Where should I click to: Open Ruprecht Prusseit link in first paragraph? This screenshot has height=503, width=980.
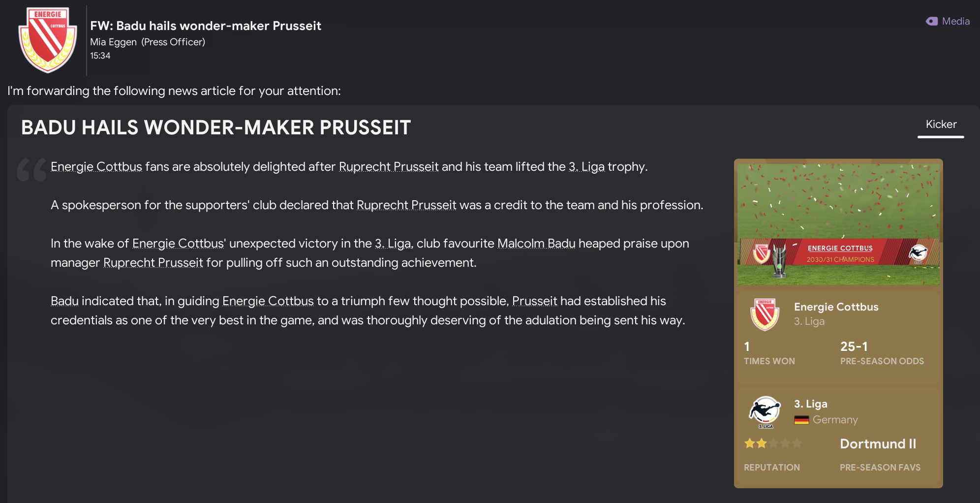389,167
